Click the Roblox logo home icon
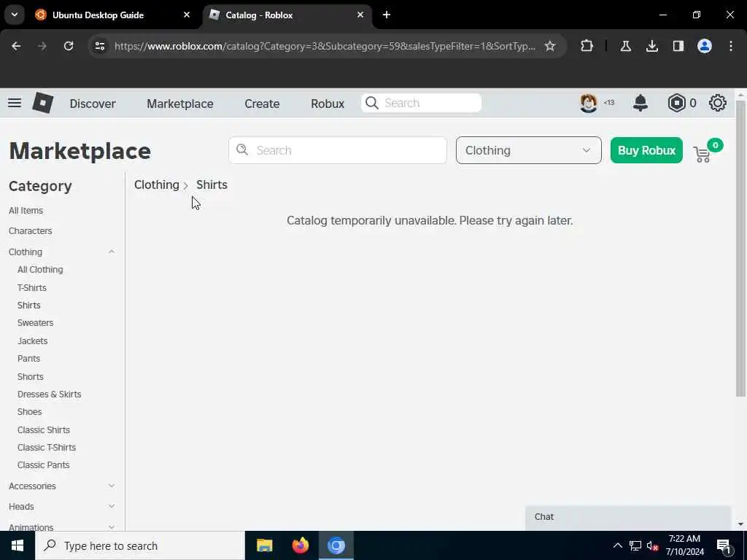 tap(42, 103)
